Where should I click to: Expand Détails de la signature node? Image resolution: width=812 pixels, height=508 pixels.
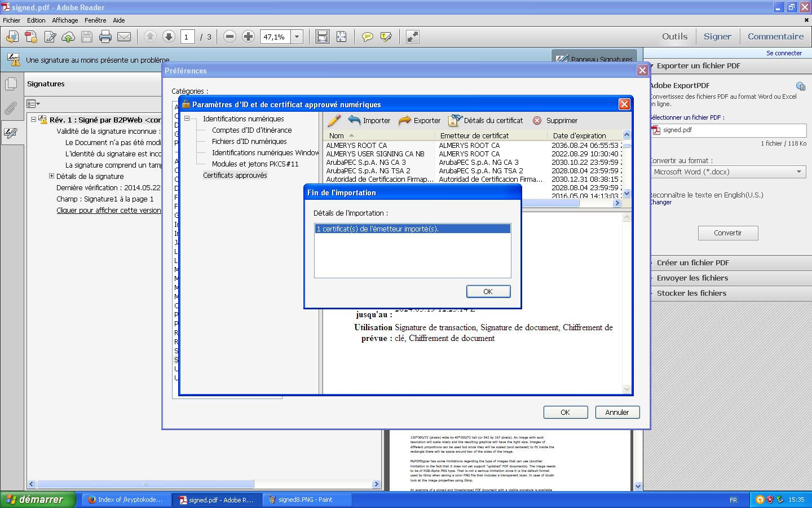(x=51, y=176)
